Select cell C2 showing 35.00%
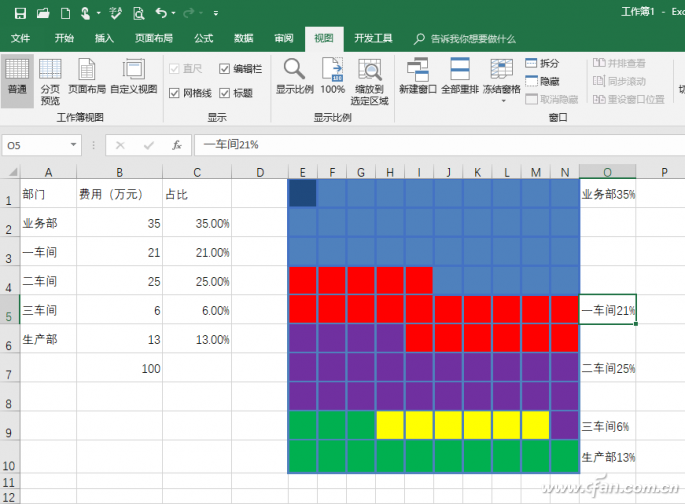Viewport: 685px width, 504px height. click(197, 222)
